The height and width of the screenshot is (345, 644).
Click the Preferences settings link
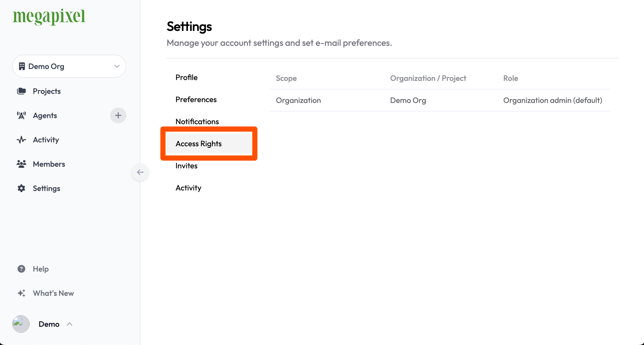(196, 99)
